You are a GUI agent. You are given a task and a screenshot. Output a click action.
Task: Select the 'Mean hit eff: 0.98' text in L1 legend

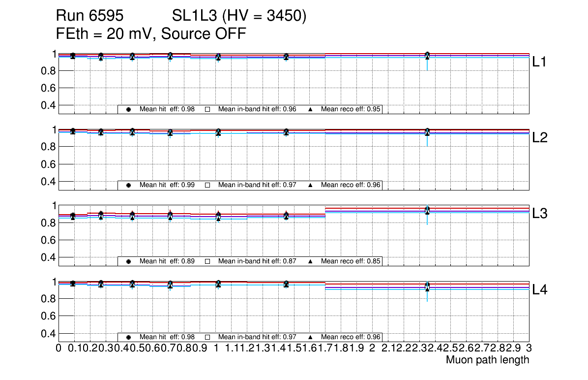pos(167,109)
